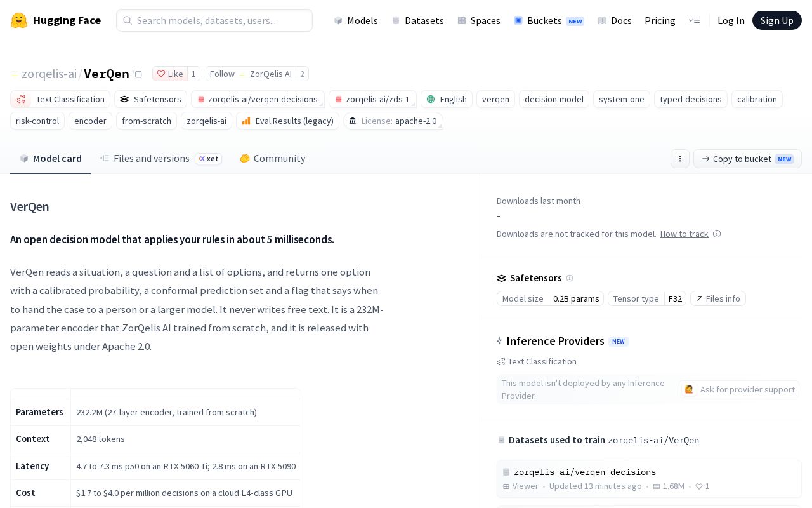The width and height of the screenshot is (812, 508).
Task: Switch to Files and versions tab
Action: (x=161, y=158)
